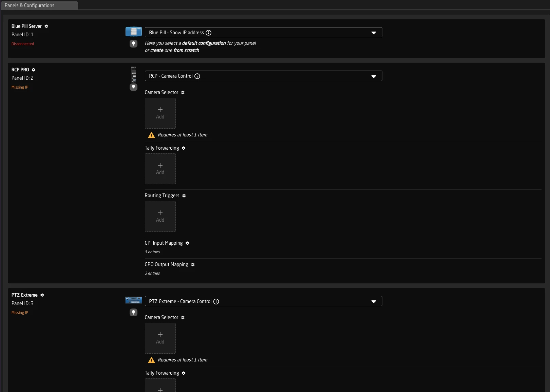Click the Routing Triggers gear icon

184,196
